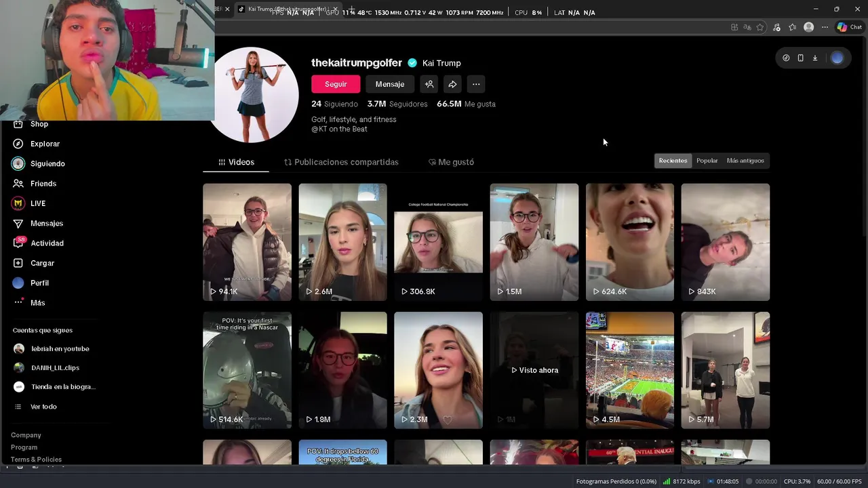Click the Kai Trump profile picture
Screen dimensions: 868x488
[252, 95]
